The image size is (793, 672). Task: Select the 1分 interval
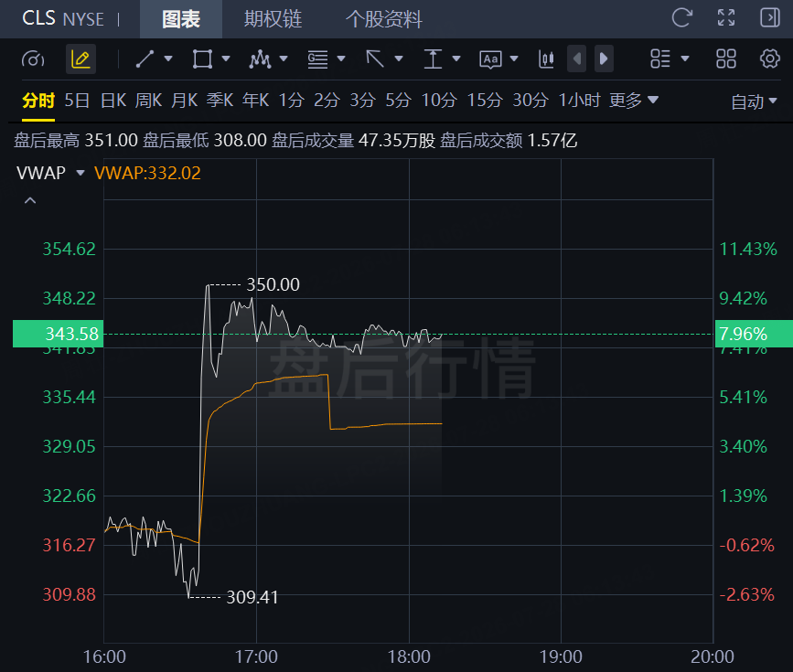coord(292,101)
